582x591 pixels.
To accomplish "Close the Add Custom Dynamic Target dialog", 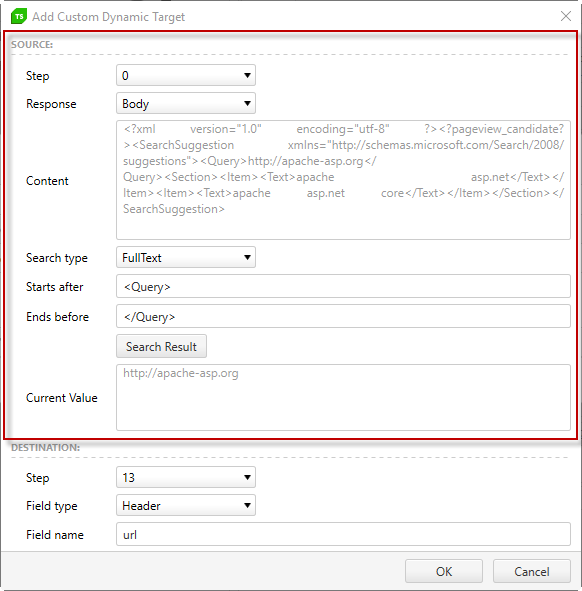I will point(566,16).
